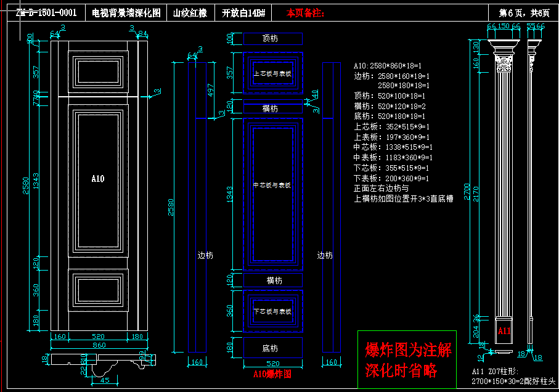The height and width of the screenshot is (392, 559).
Task: Click drawing number ZM-B-1501-0001 in title block
Action: 46,13
